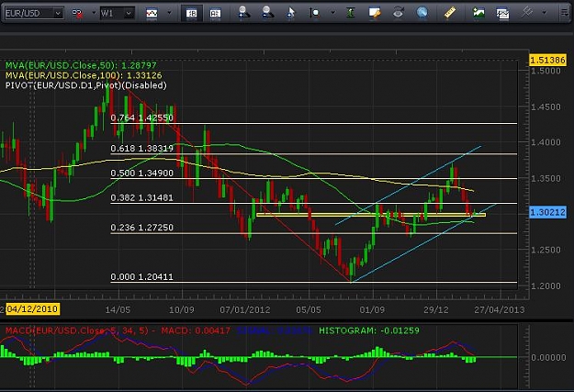This screenshot has width=574, height=392.
Task: Select the cursor pointer tool
Action: 290,13
